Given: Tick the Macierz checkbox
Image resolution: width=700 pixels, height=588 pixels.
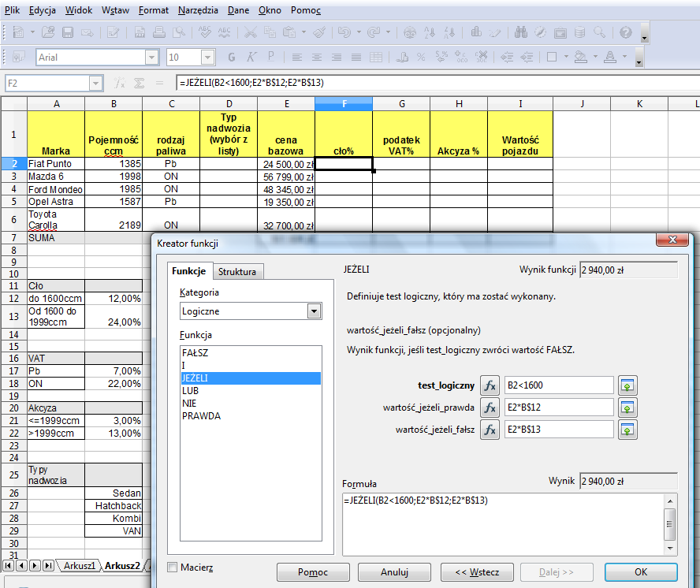Looking at the screenshot, I should pyautogui.click(x=173, y=567).
